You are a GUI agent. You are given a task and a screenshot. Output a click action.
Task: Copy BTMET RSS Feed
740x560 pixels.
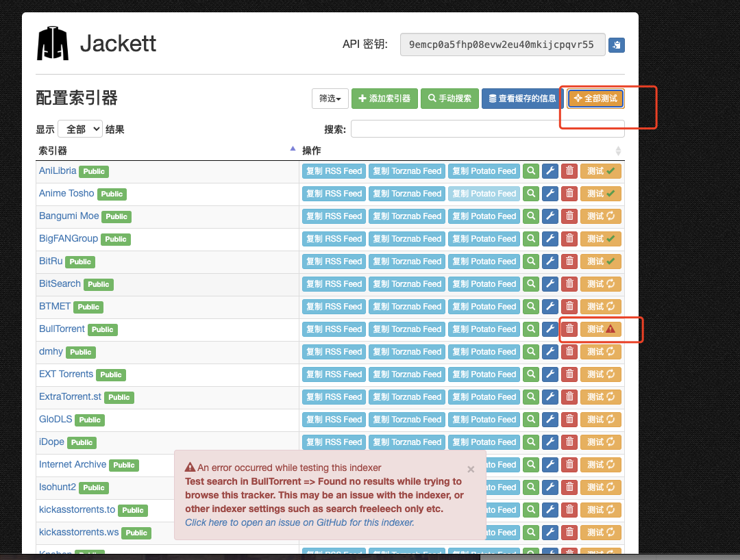coord(334,307)
